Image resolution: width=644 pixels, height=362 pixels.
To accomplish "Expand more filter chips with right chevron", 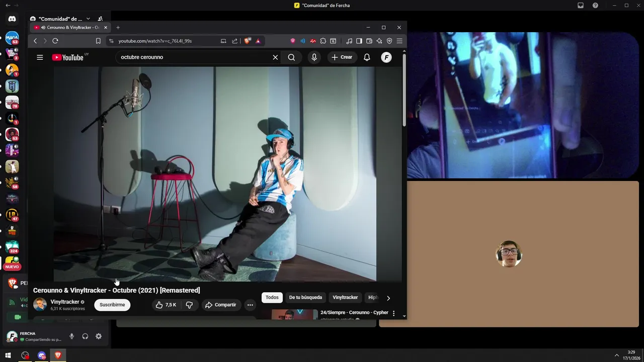I will tap(388, 298).
